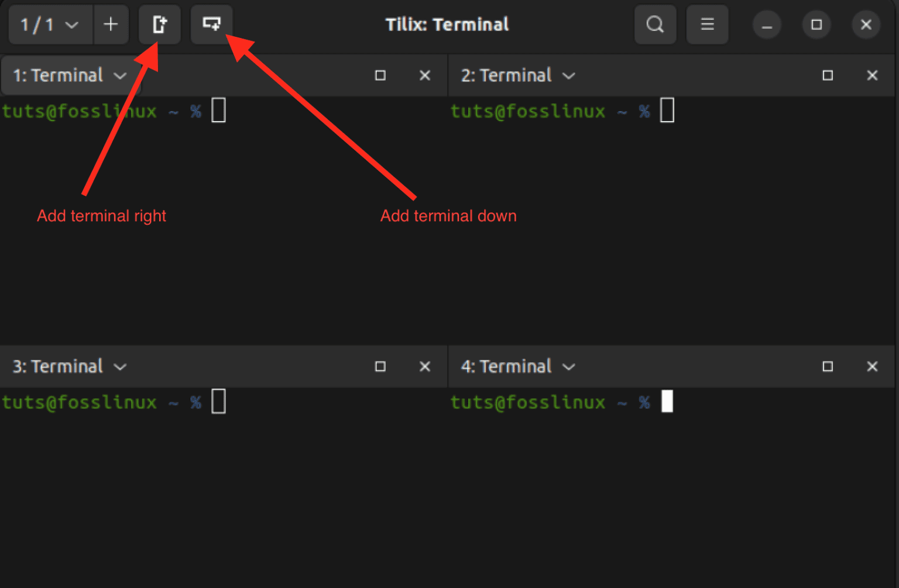Toggle fullscreen for Terminal 3 pane
This screenshot has width=899, height=588.
point(380,366)
